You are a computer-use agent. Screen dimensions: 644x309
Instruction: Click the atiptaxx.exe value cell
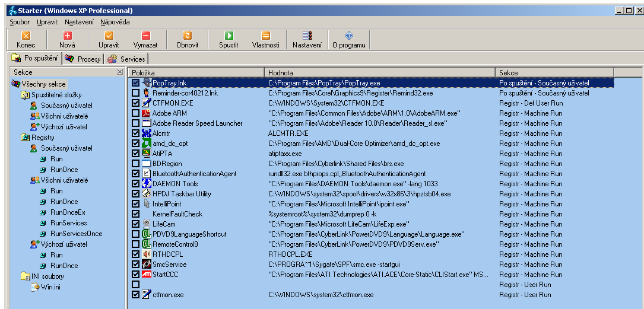[x=285, y=154]
